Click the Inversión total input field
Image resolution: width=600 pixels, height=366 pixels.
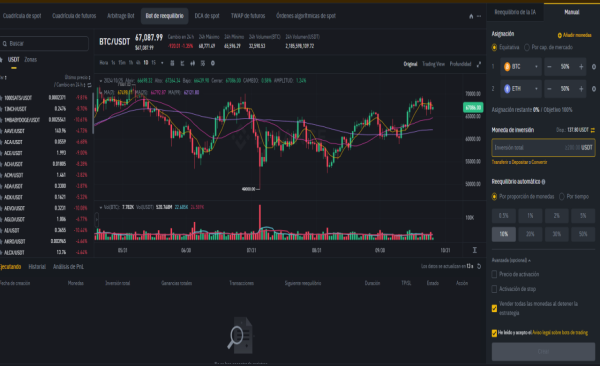coord(543,148)
